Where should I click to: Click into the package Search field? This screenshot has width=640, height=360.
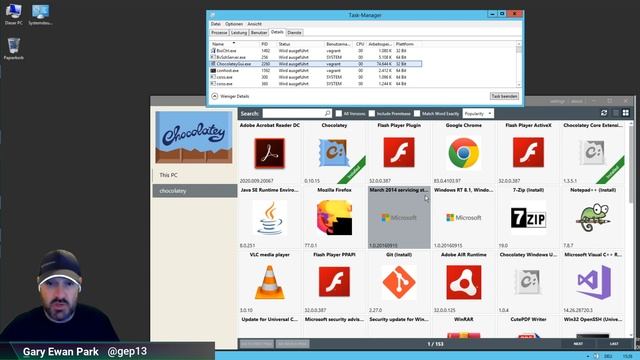(x=293, y=113)
